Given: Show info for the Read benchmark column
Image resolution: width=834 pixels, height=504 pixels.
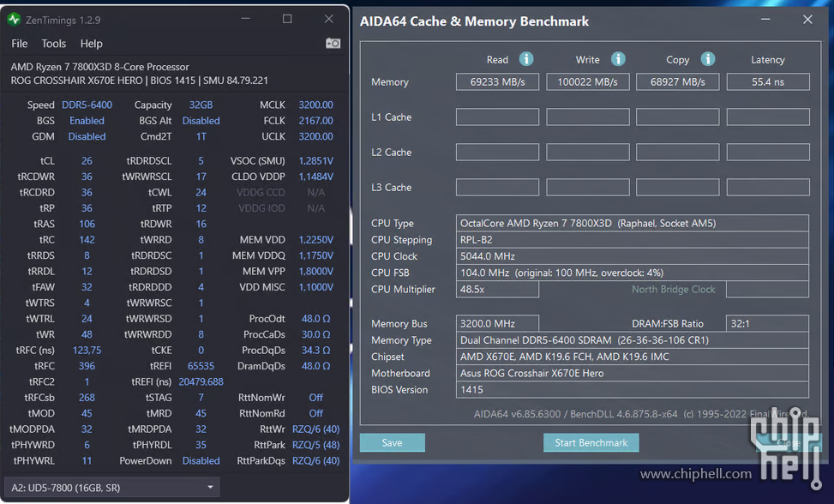Looking at the screenshot, I should click(526, 59).
